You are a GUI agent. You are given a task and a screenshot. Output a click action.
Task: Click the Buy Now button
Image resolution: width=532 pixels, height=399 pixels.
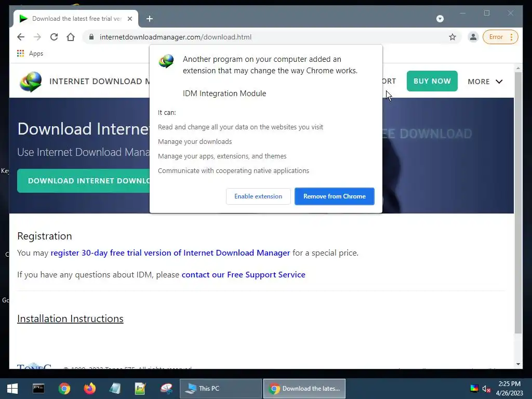coord(432,81)
